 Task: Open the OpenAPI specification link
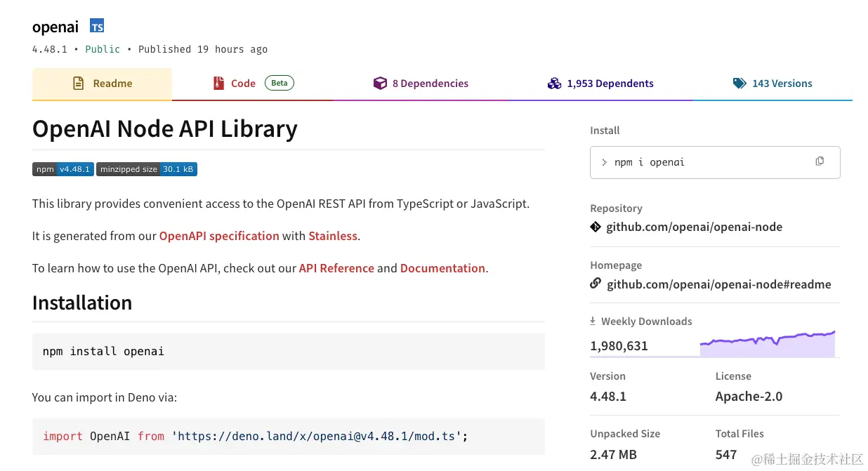tap(219, 236)
